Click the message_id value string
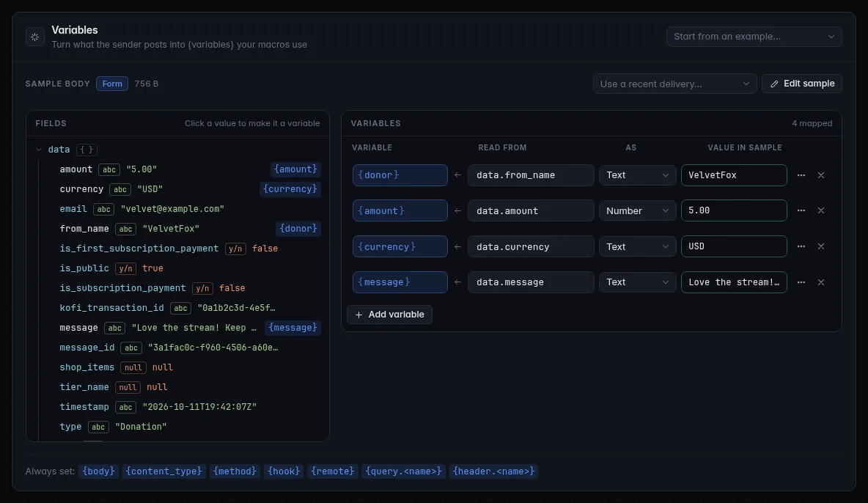This screenshot has width=868, height=503. [213, 348]
